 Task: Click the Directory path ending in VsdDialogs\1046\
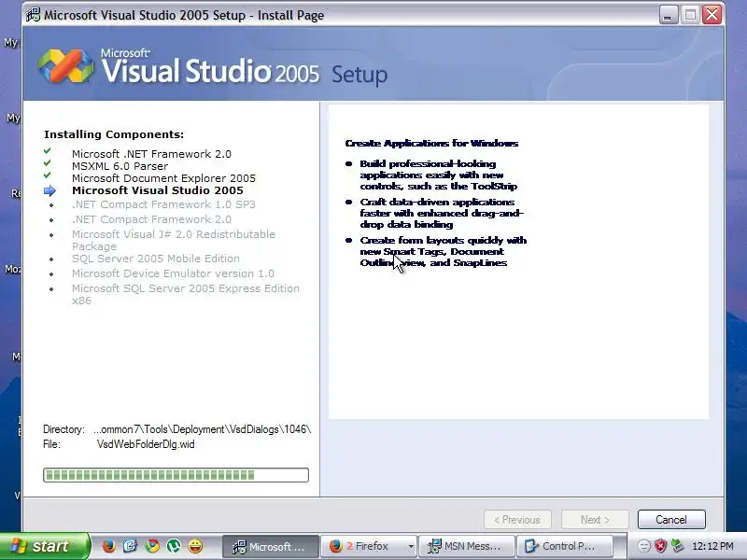pos(203,429)
